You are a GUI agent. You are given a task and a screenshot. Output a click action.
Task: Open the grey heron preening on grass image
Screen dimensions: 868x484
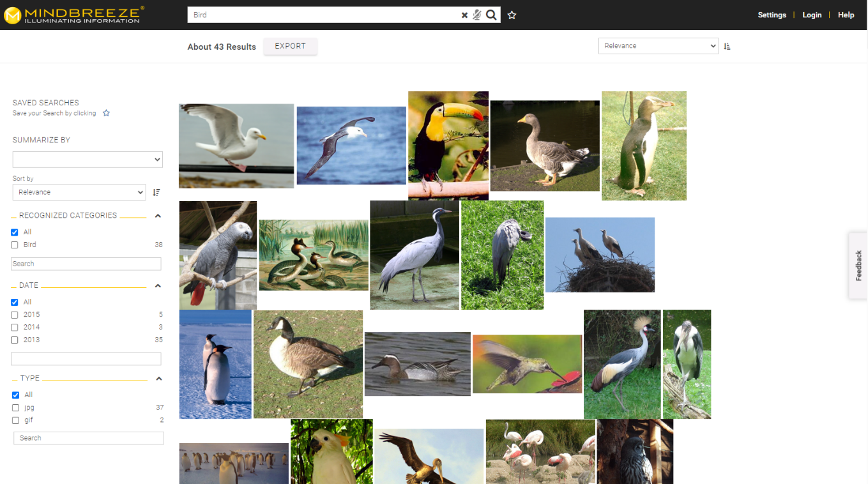click(503, 255)
